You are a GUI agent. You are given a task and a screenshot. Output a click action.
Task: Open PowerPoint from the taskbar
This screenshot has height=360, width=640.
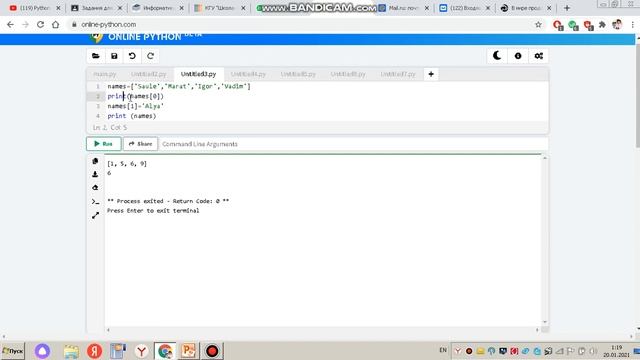[188, 351]
